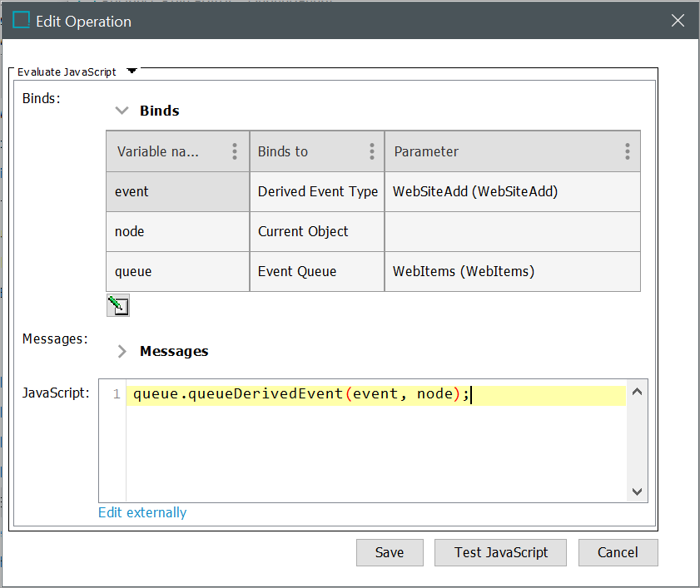
Task: Save the operation
Action: point(390,552)
